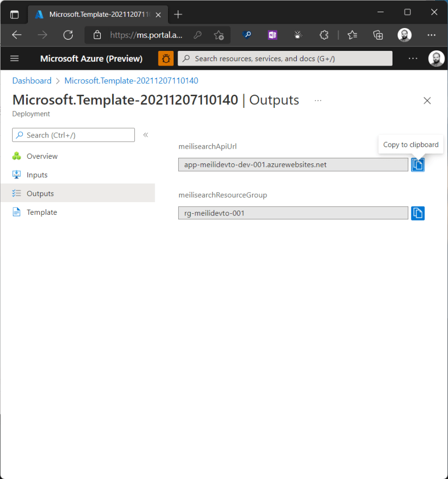View the deployment Template

click(x=41, y=212)
